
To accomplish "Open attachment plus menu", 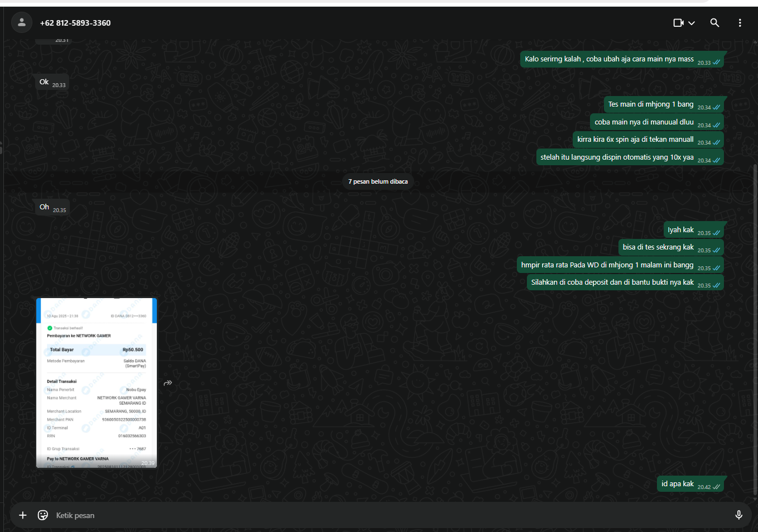I will tap(23, 515).
